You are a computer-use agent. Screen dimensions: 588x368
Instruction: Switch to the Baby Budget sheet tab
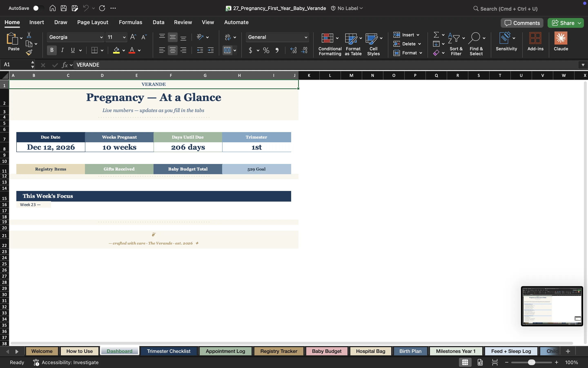[x=326, y=351]
